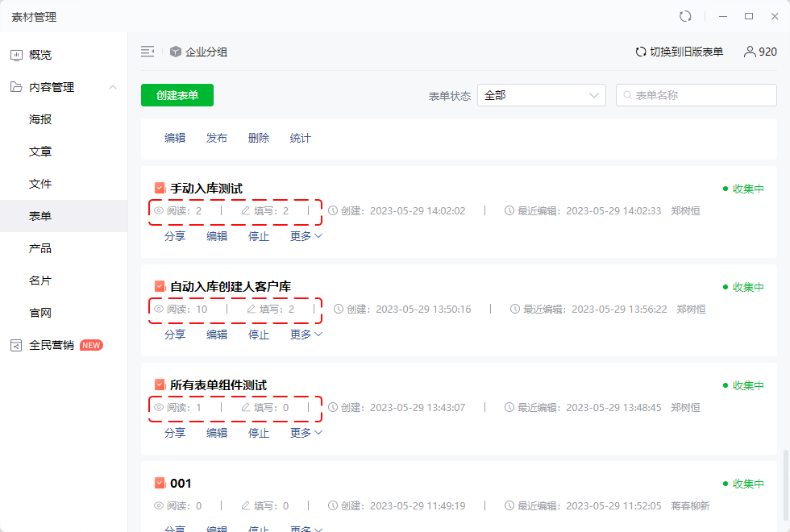The width and height of the screenshot is (790, 532).
Task: Toggle the sidebar collapse icon
Action: (x=148, y=52)
